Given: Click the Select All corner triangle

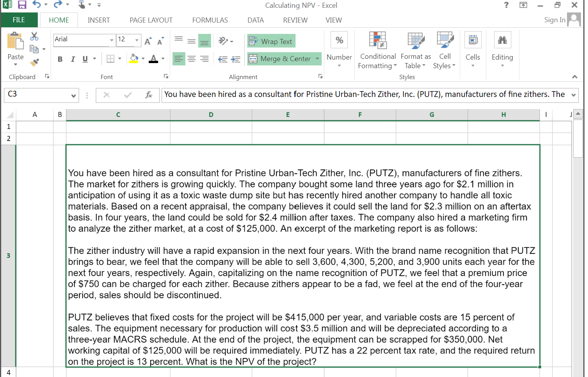Looking at the screenshot, I should (9, 115).
